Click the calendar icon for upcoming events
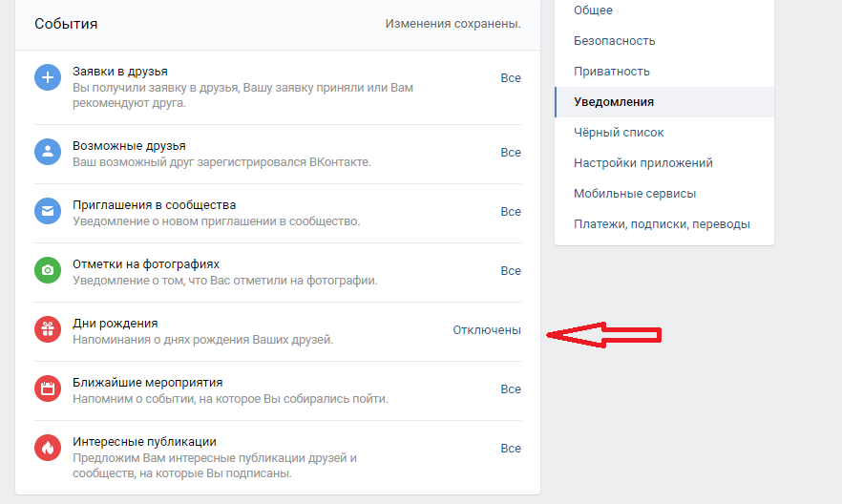 48,388
